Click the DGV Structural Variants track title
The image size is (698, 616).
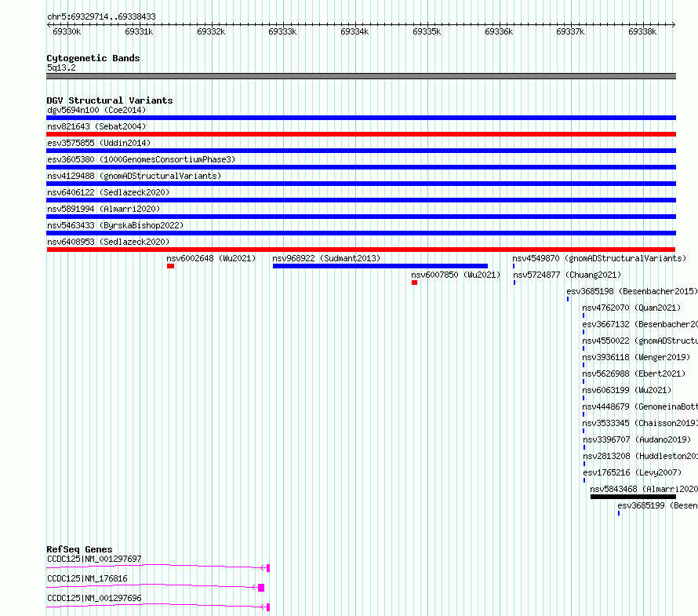click(110, 100)
